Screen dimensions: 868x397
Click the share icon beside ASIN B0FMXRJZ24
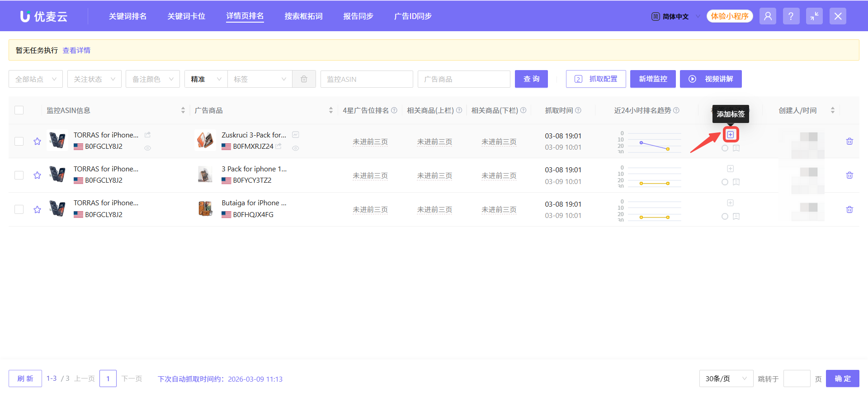278,146
